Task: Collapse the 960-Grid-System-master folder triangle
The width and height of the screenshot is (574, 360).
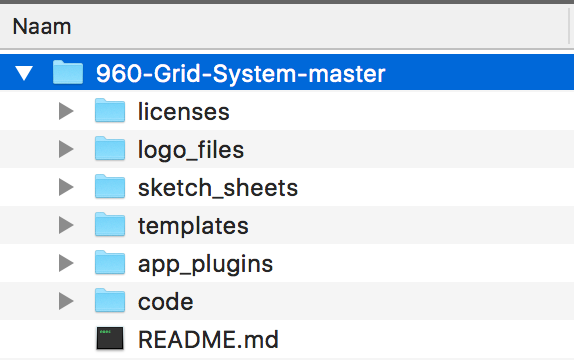Action: [24, 73]
